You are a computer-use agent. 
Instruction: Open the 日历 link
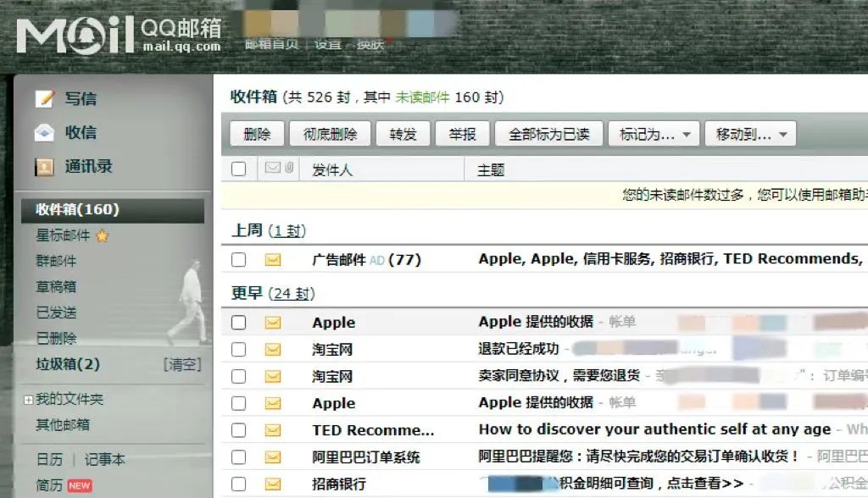pyautogui.click(x=49, y=460)
